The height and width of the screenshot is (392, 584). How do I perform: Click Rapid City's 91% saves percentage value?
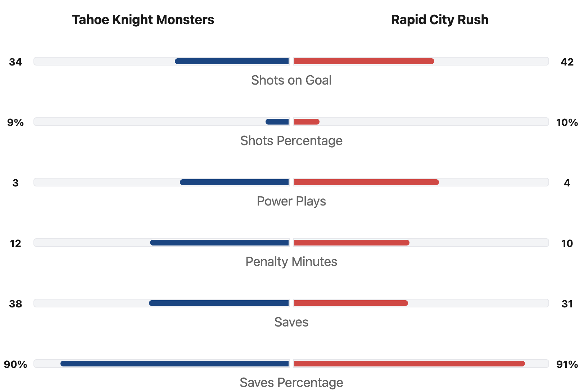[x=567, y=365]
